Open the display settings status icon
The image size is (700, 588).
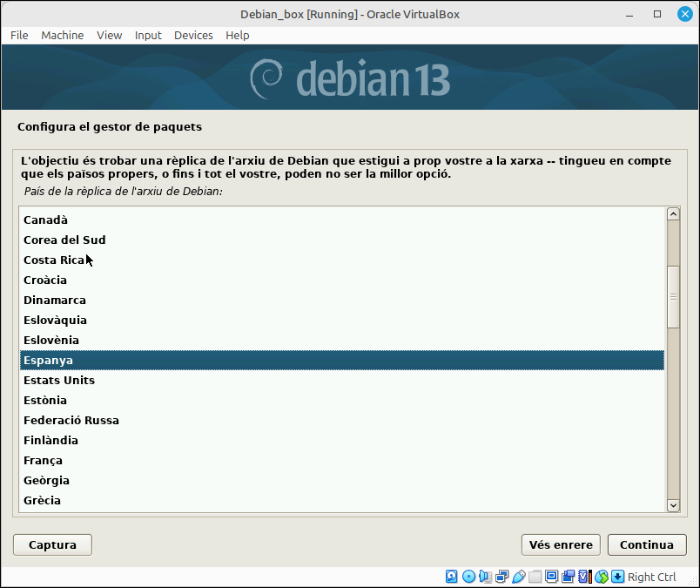click(551, 577)
